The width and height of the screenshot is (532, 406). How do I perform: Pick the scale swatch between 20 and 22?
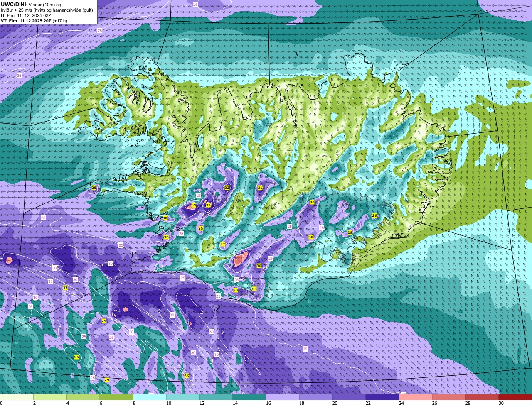tap(349, 397)
